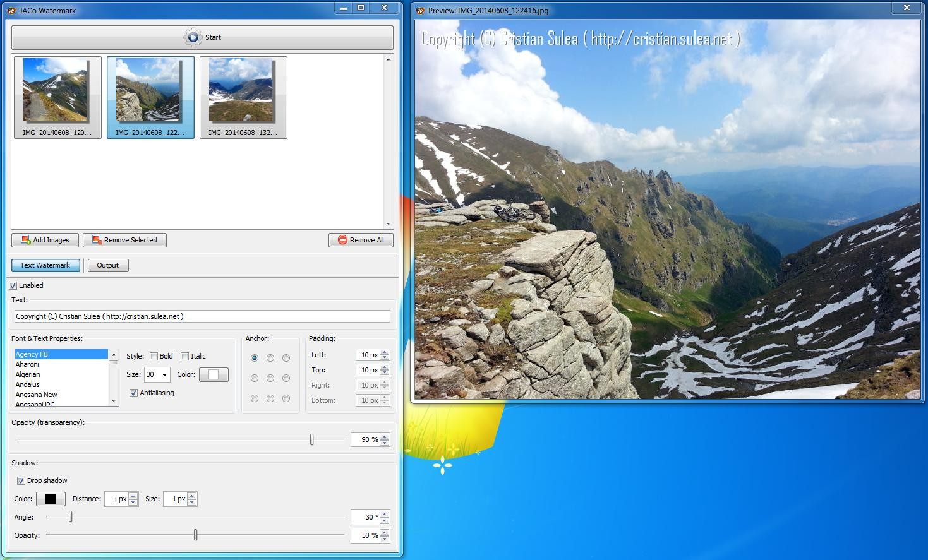Select the center anchor radio button

click(270, 378)
